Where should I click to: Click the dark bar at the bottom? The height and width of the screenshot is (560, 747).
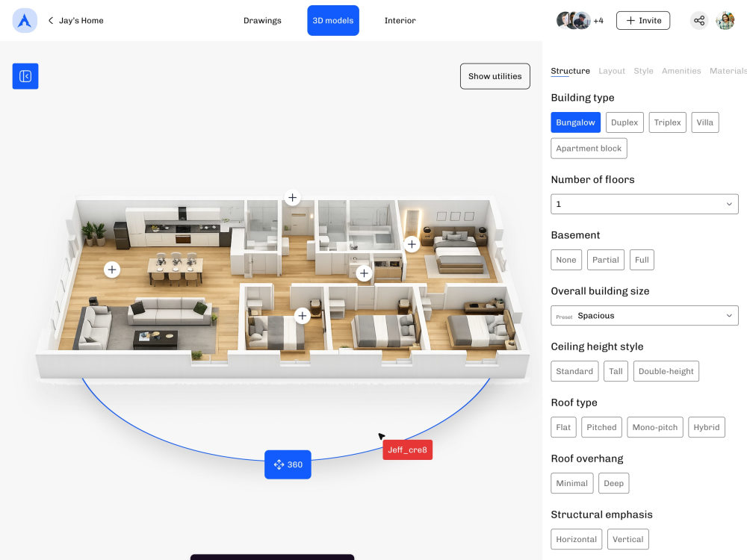272,557
